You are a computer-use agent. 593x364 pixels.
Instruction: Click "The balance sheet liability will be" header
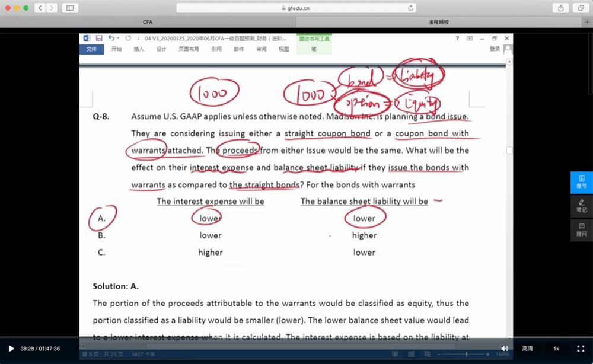(364, 201)
